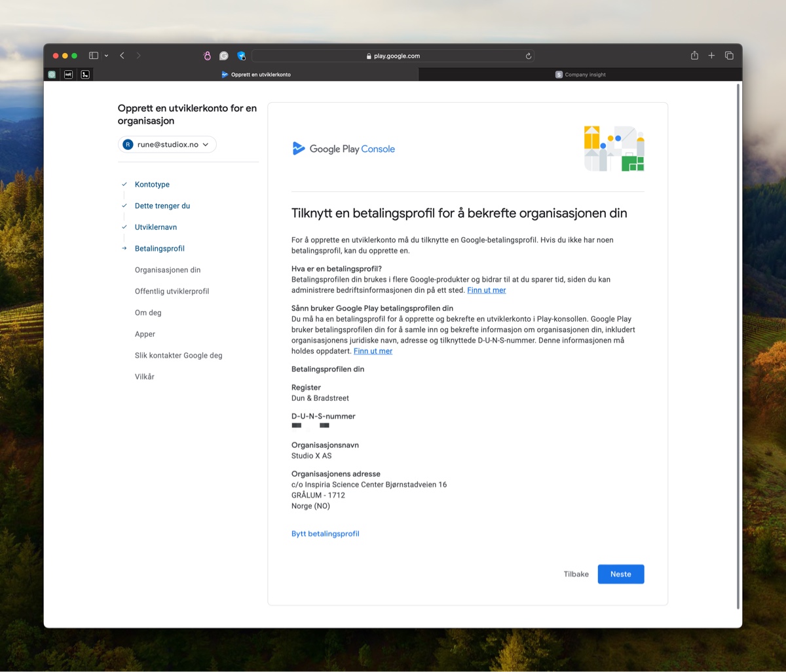Click the colorful illustration in the card header
Image resolution: width=786 pixels, height=672 pixels.
coord(614,149)
